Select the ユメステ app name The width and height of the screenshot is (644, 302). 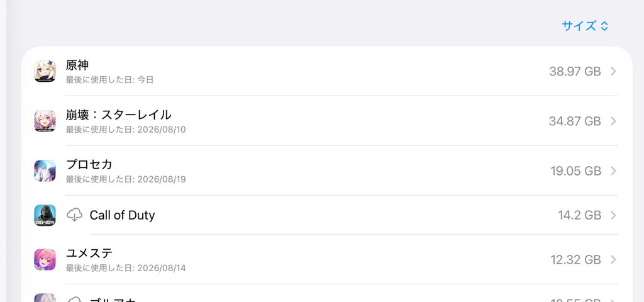[x=89, y=253]
